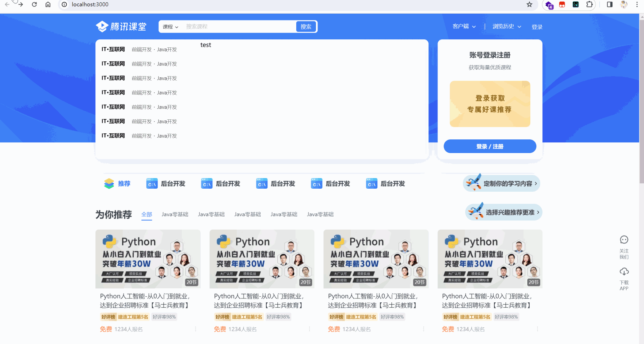Click the purple extension icon with badge 4

(549, 5)
